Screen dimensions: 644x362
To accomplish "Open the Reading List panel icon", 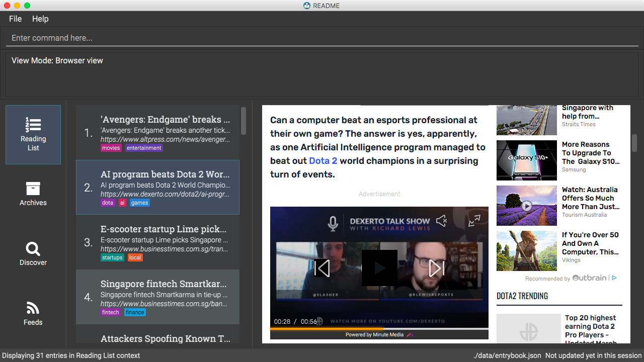I will (33, 125).
